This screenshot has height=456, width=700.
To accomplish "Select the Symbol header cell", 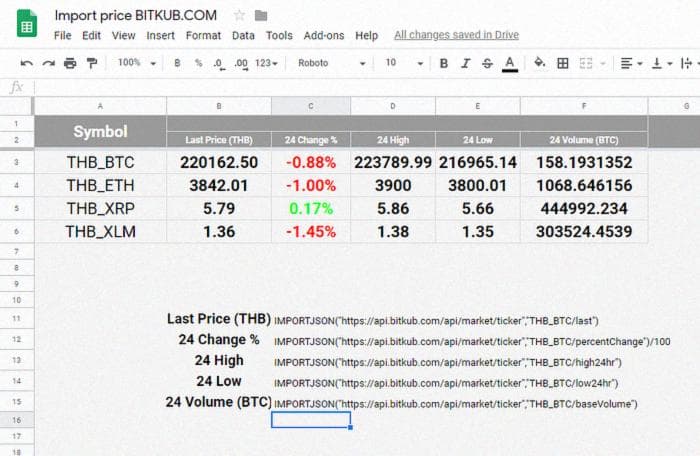I will (x=100, y=131).
